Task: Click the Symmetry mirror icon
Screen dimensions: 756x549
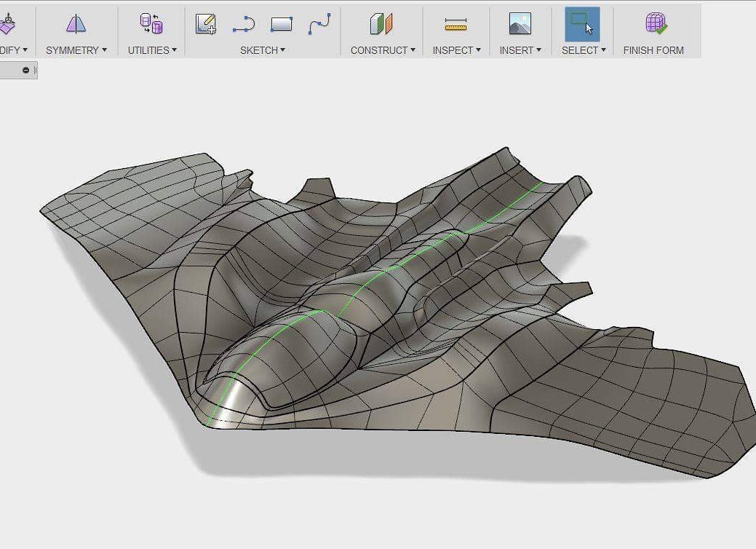Action: pyautogui.click(x=76, y=23)
